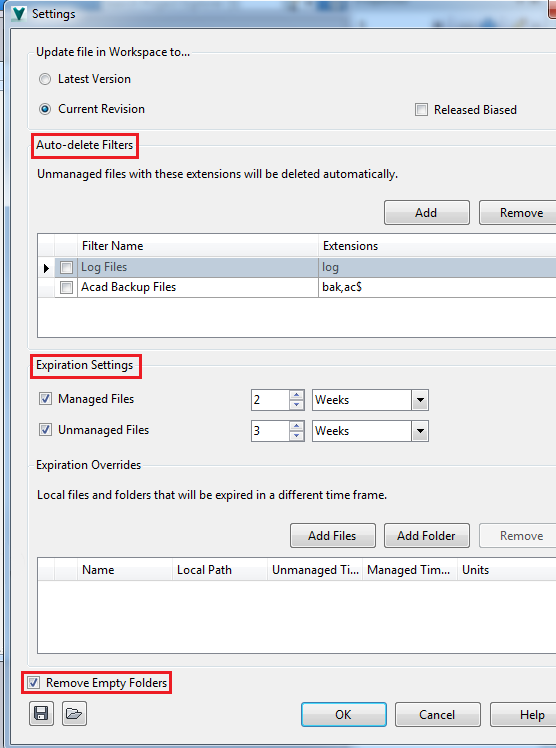Screen dimensions: 556x748
Task: Click the Add Files button
Action: tap(332, 536)
